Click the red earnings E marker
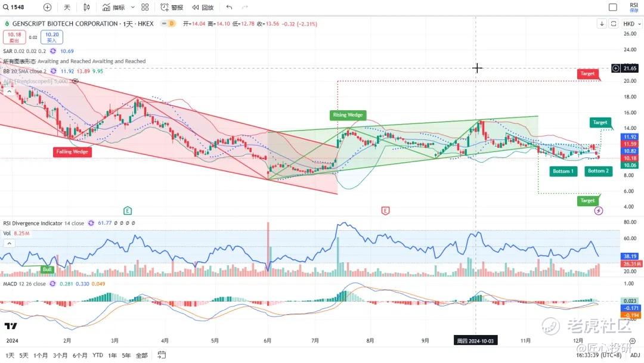 click(x=385, y=210)
